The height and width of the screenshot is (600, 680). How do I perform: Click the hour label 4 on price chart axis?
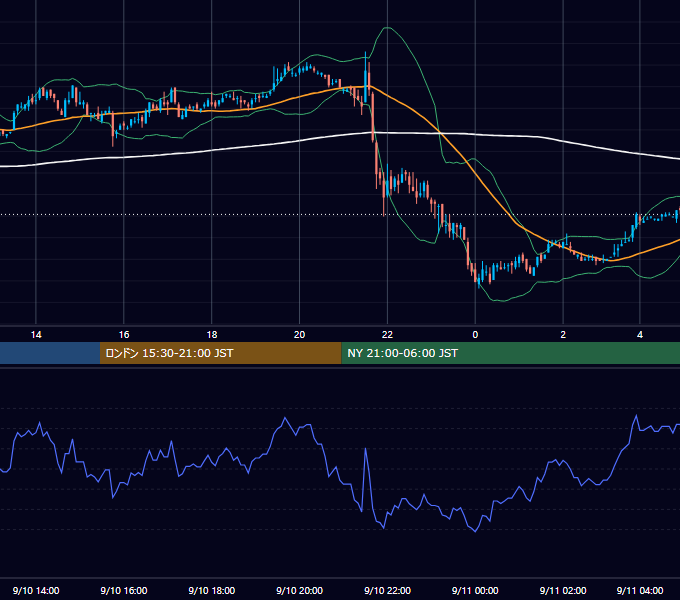point(640,335)
